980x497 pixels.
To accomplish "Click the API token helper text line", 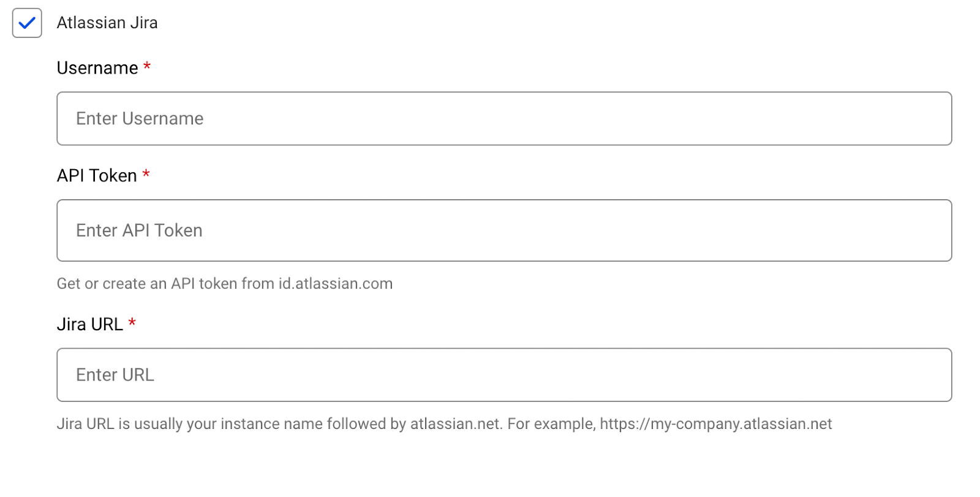I will click(225, 284).
